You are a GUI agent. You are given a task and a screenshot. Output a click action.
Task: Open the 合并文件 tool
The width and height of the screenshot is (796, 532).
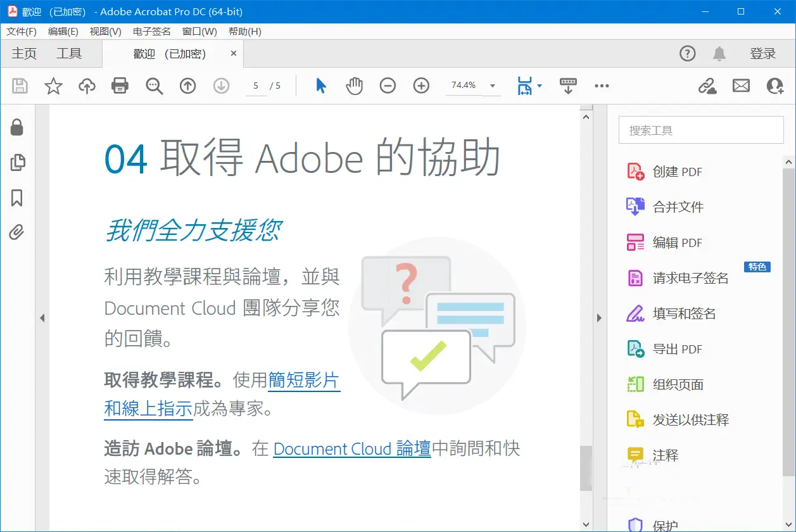click(x=666, y=207)
